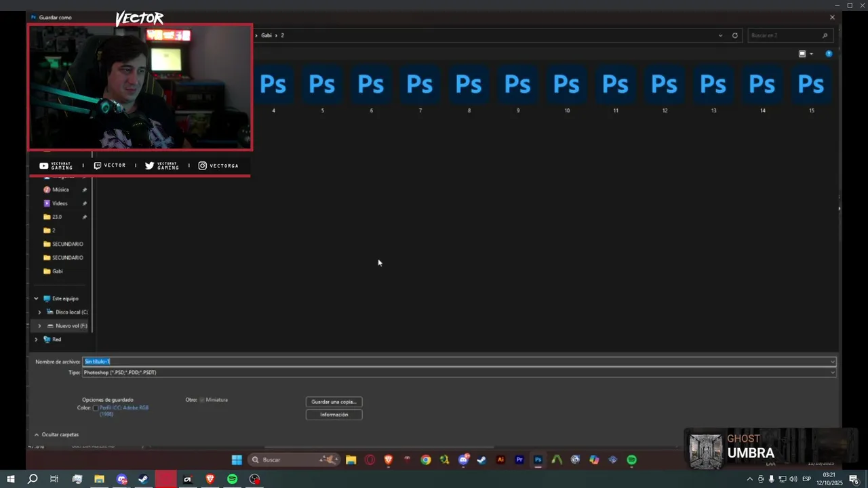Select the PSD file named 11

pos(615,88)
